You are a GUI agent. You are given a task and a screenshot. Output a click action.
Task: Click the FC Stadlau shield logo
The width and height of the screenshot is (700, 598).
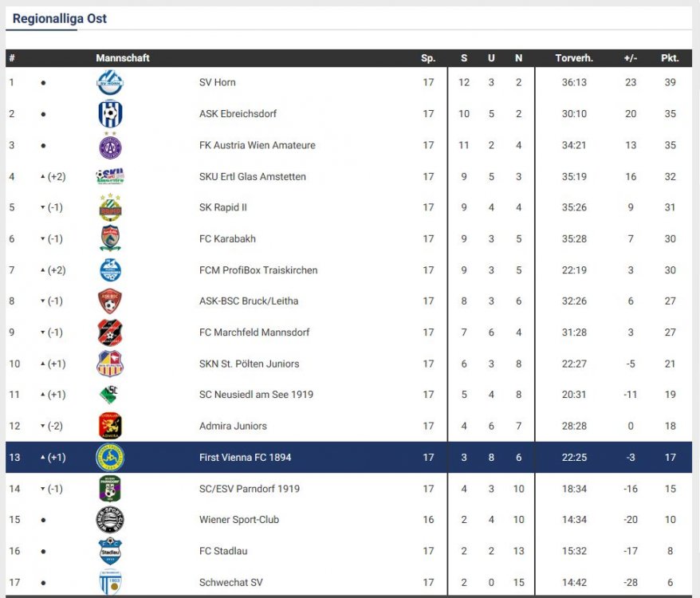[110, 551]
